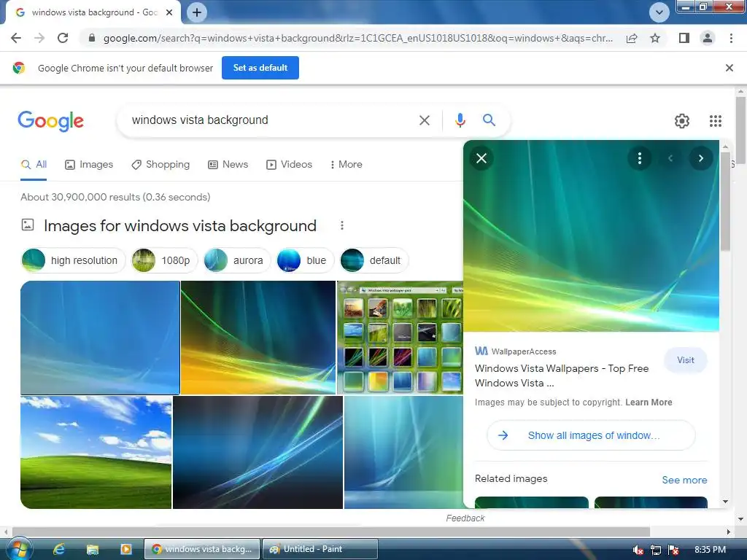Show all images of windows button

click(x=591, y=435)
